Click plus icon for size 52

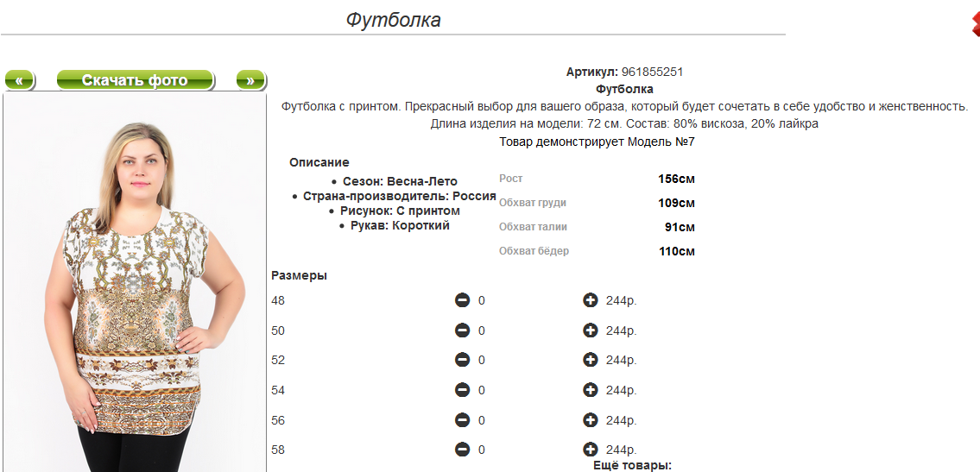tap(590, 360)
